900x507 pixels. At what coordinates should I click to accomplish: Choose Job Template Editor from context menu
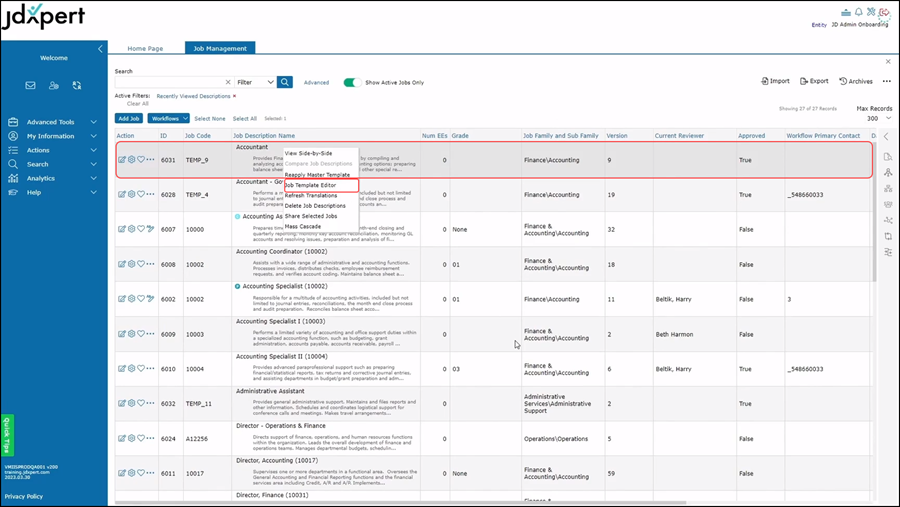point(310,185)
